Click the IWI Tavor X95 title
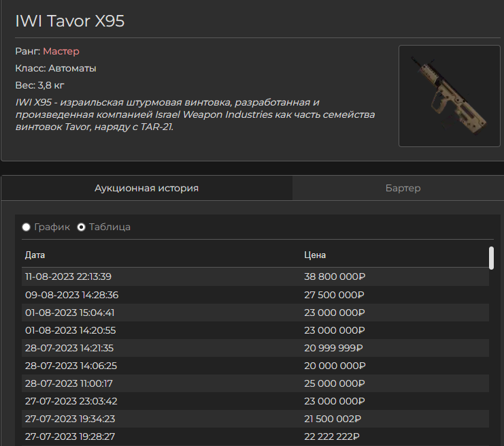This screenshot has width=504, height=446. [70, 21]
